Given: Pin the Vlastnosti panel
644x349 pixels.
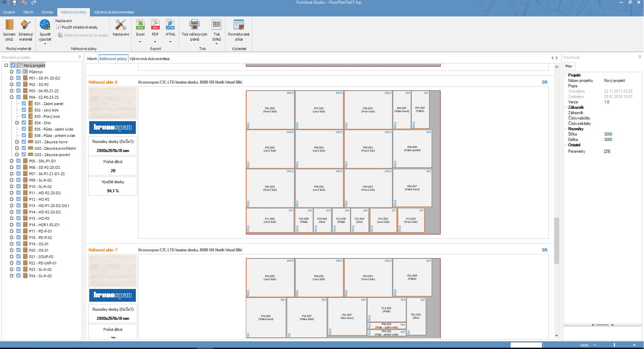Looking at the screenshot, I should pos(640,57).
